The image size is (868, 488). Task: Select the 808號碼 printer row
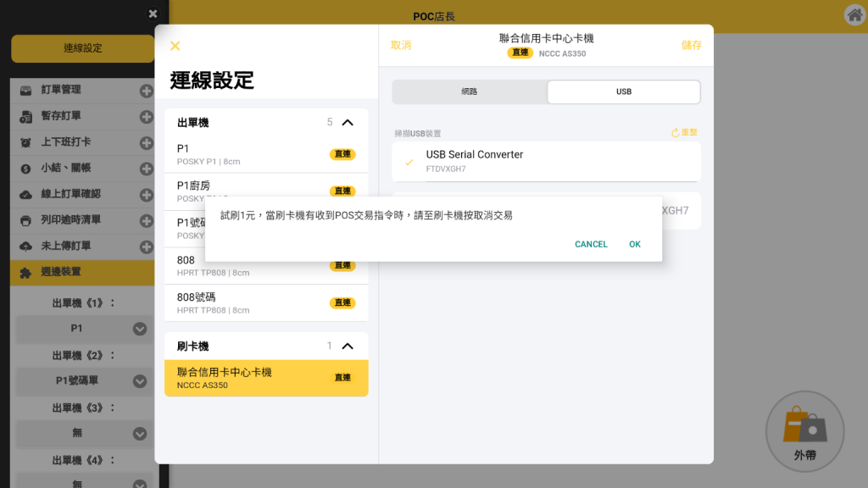(x=266, y=302)
